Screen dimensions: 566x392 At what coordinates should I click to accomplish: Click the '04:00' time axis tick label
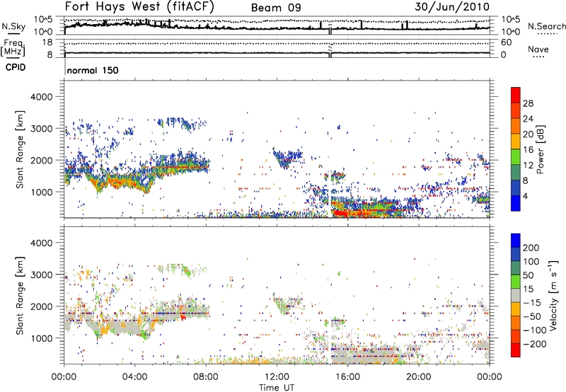coord(134,377)
